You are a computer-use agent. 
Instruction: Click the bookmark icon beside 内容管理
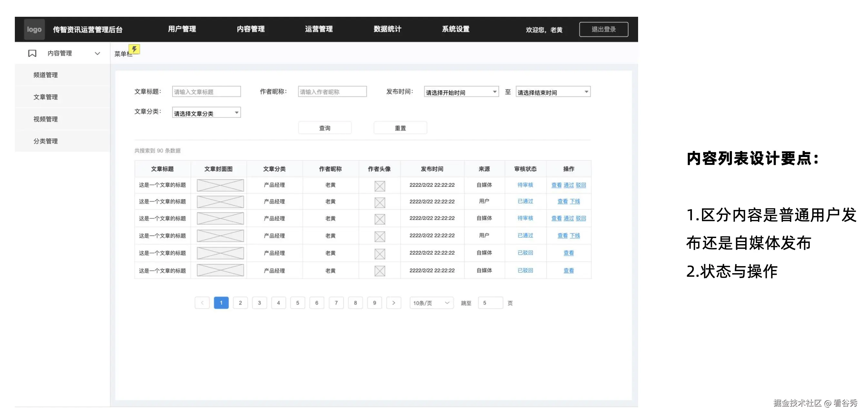click(32, 53)
